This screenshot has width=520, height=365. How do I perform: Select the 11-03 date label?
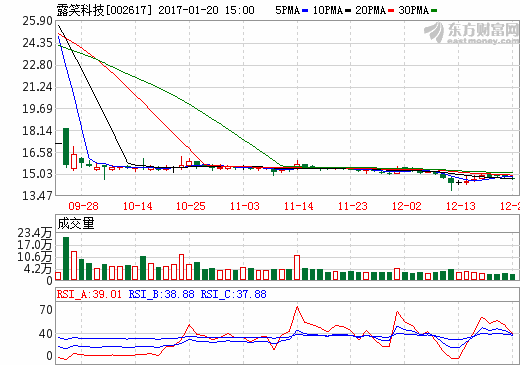coord(245,206)
